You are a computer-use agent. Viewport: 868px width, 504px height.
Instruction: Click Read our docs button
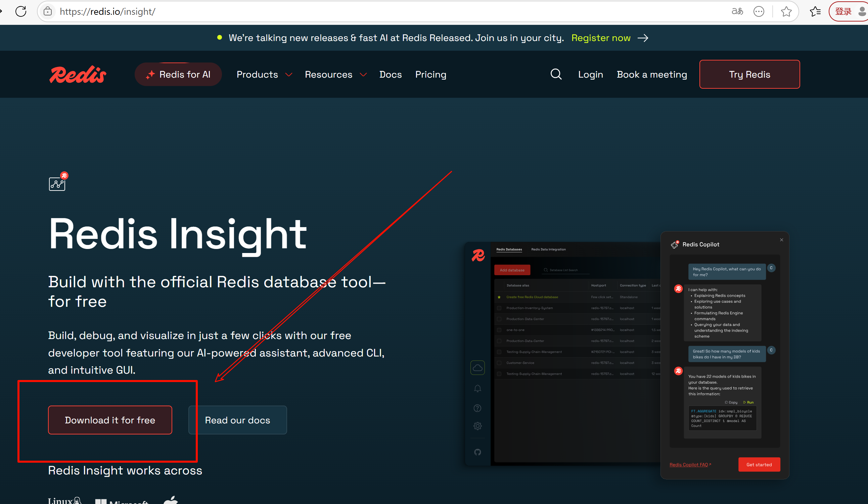[x=238, y=420]
